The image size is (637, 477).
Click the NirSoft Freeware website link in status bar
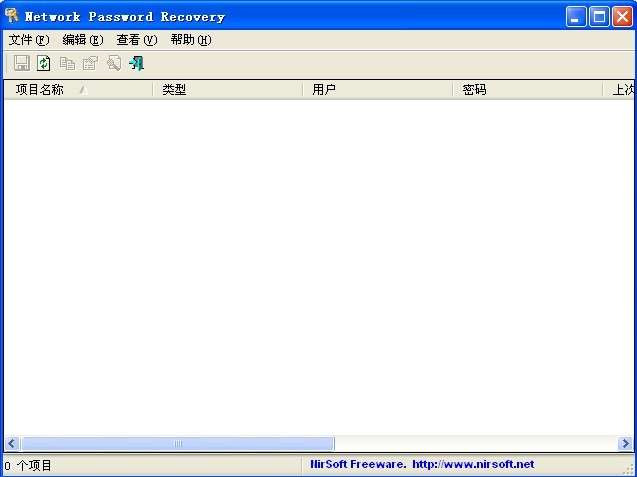(422, 464)
